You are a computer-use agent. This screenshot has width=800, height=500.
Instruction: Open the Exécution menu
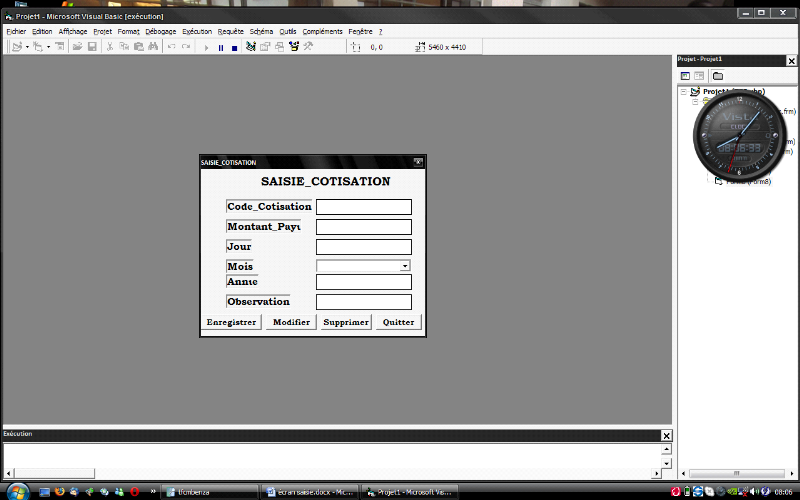[197, 31]
